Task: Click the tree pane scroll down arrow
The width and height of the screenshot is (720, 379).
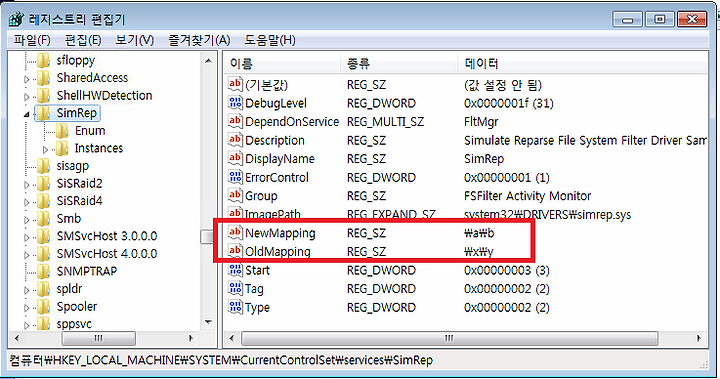Action: click(208, 322)
